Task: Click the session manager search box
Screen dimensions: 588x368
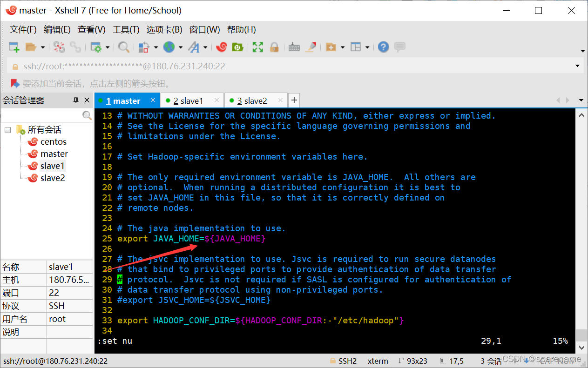Action: click(x=41, y=115)
